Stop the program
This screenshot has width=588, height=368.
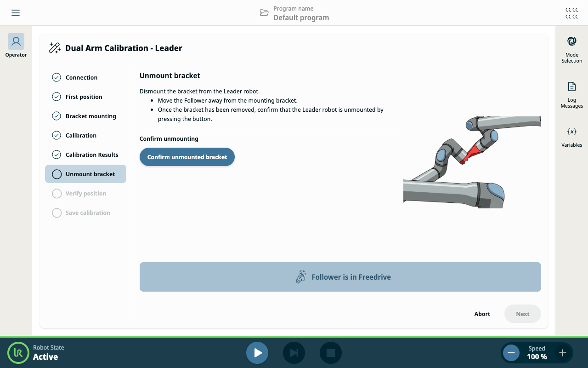click(331, 353)
